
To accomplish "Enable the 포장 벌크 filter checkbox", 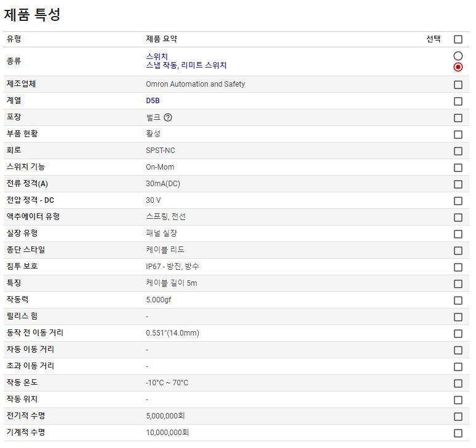I will pyautogui.click(x=458, y=118).
